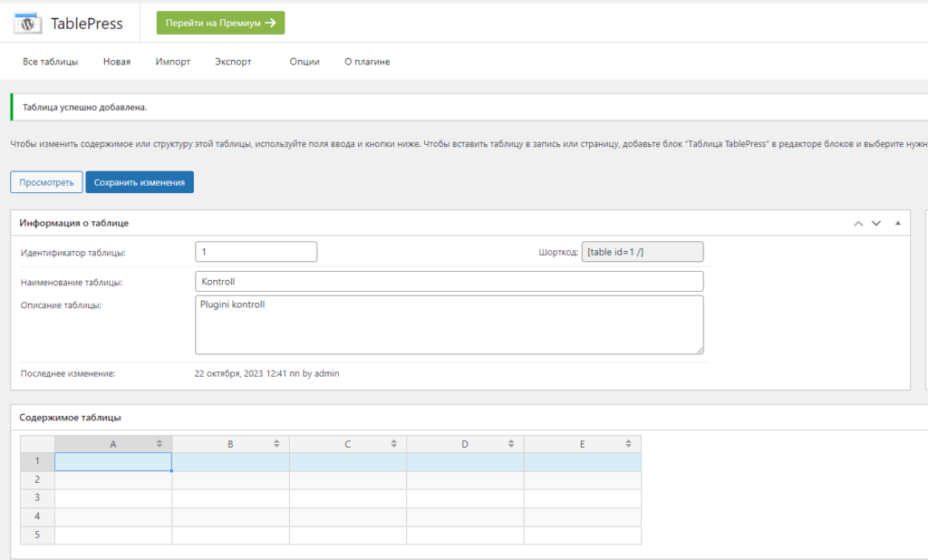Select row 4 header
This screenshot has height=560, width=928.
pyautogui.click(x=37, y=517)
